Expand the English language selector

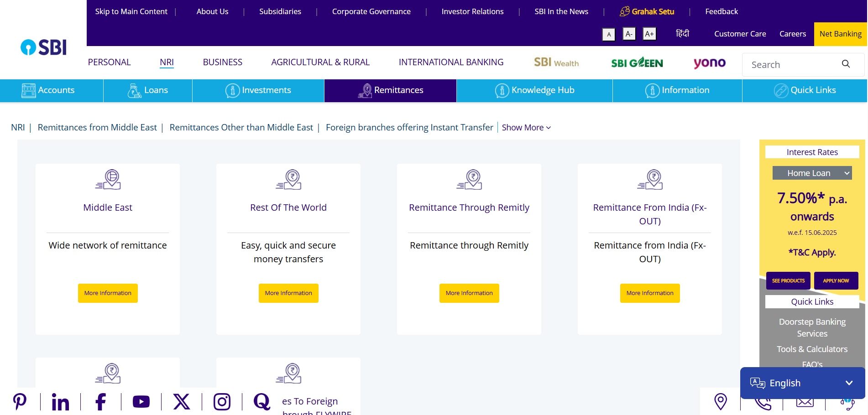802,383
